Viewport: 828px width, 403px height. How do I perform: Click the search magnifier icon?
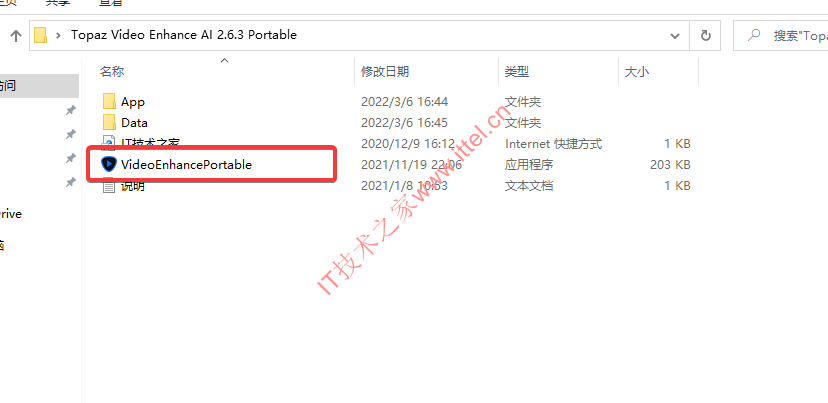coord(754,35)
